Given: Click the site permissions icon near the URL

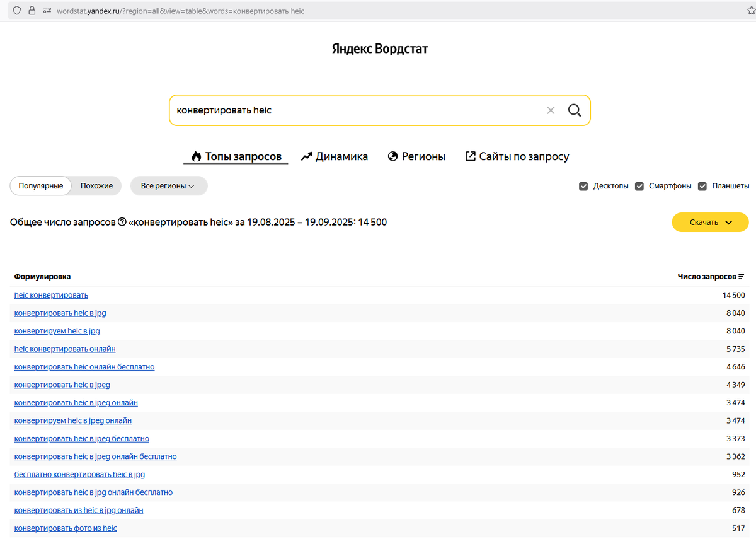Looking at the screenshot, I should point(47,11).
